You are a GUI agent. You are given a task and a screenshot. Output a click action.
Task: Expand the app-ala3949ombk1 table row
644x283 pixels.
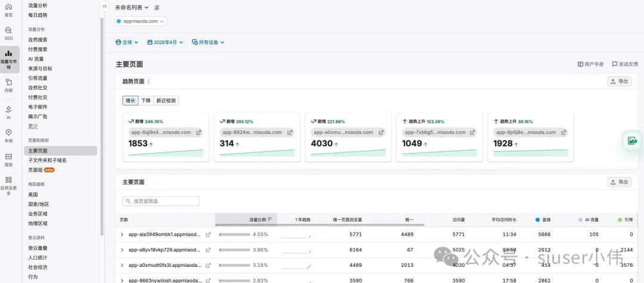122,235
